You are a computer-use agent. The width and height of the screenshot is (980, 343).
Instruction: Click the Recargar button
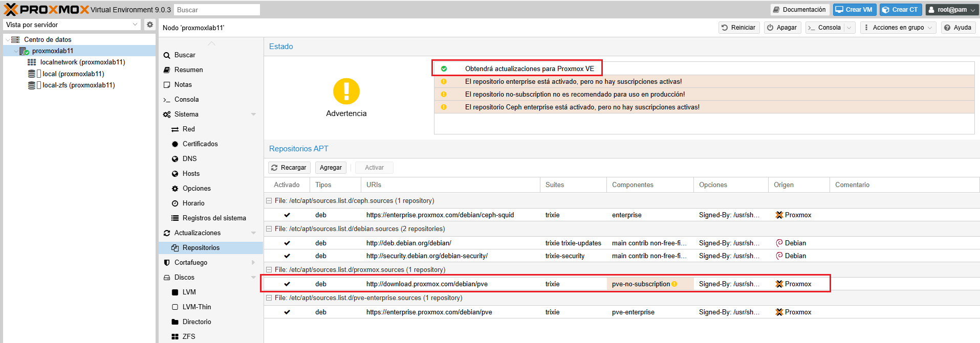(289, 168)
